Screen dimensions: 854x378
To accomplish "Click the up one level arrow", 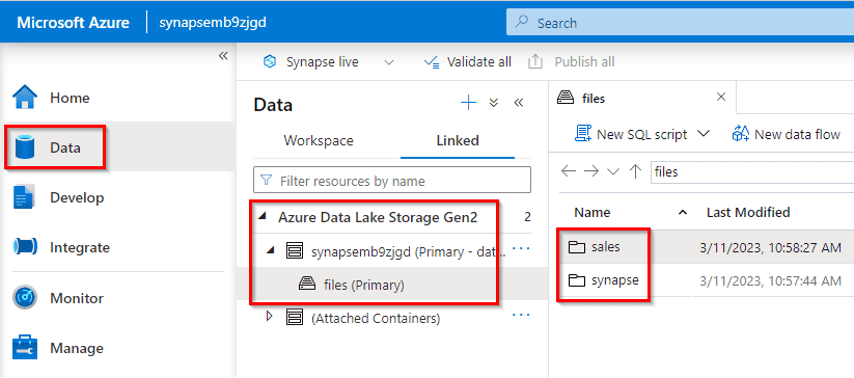I will [x=635, y=171].
